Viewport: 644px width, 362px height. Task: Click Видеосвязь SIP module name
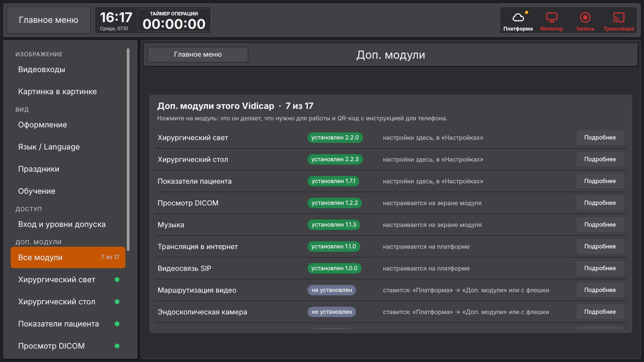(184, 268)
